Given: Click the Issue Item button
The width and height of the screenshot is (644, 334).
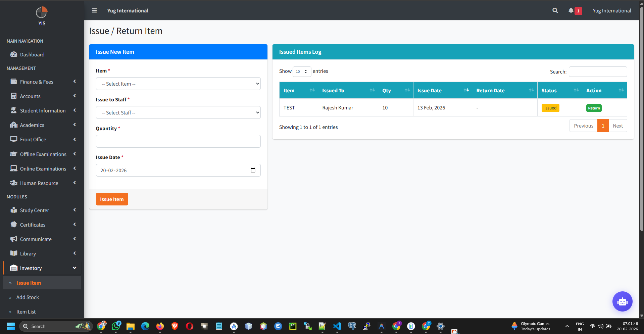Looking at the screenshot, I should tap(112, 199).
